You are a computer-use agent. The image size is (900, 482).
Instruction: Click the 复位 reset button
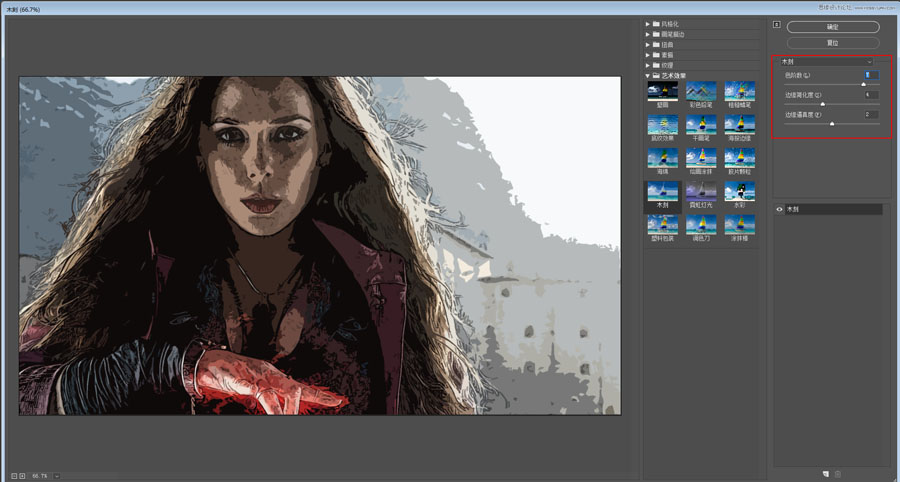click(x=833, y=43)
